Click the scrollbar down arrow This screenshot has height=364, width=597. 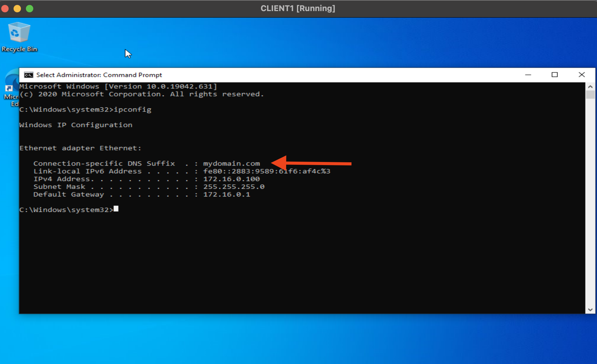(590, 309)
